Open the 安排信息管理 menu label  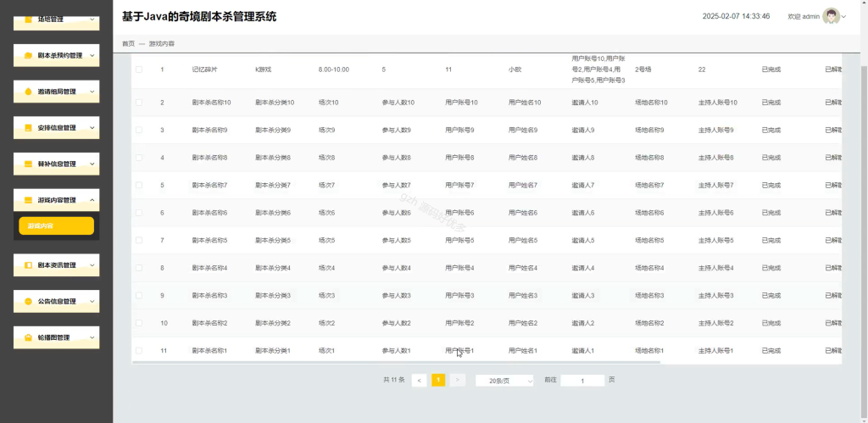coord(57,128)
